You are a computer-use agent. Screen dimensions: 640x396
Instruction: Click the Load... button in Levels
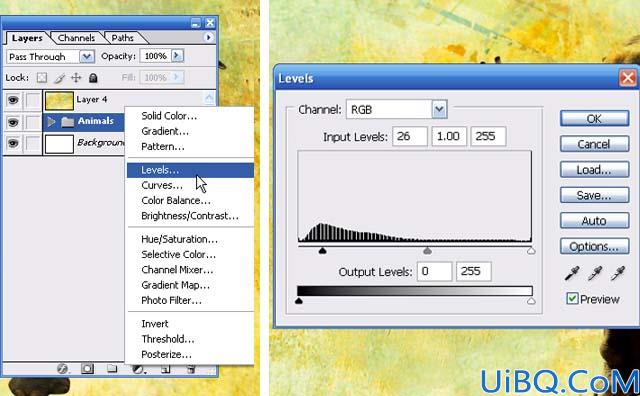(594, 170)
